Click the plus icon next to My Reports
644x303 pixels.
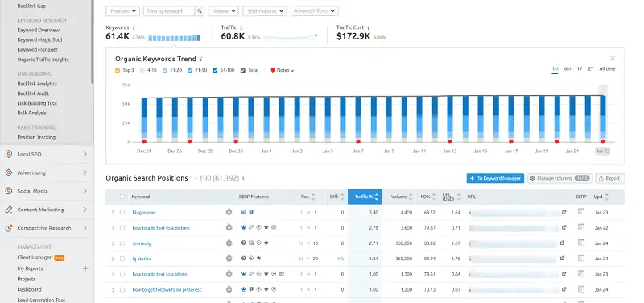(85, 268)
